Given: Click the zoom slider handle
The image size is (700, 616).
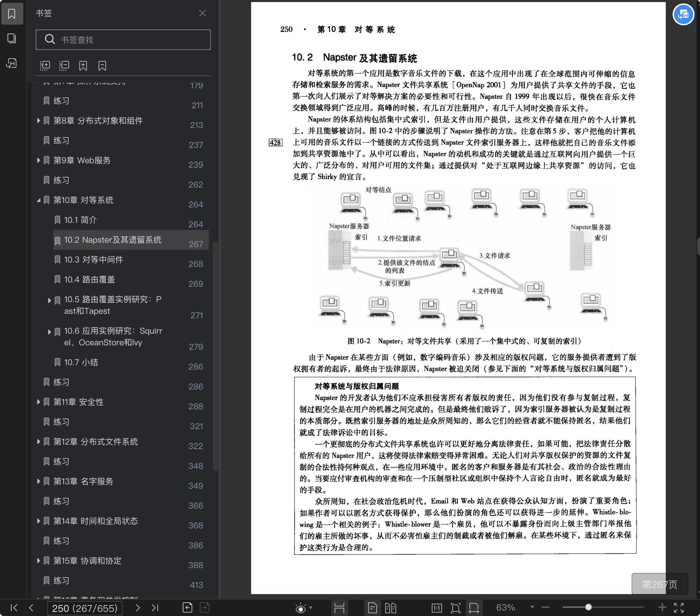Looking at the screenshot, I should tap(588, 607).
